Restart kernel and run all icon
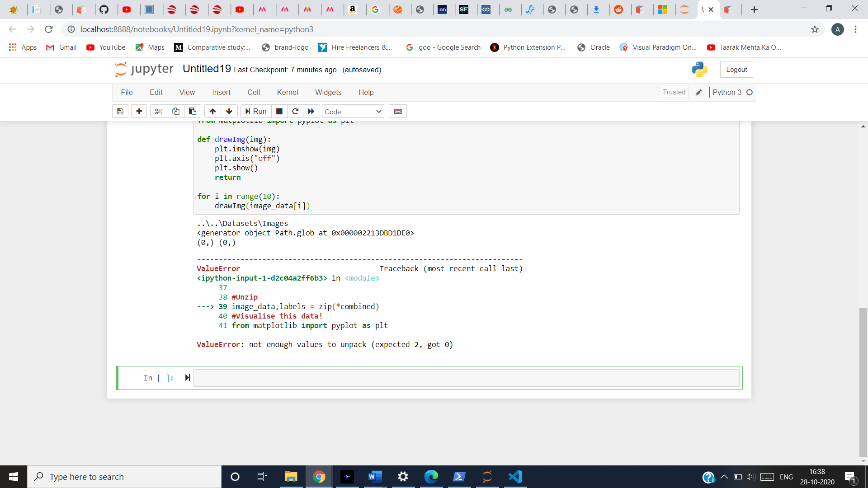The width and height of the screenshot is (868, 488). [x=311, y=112]
